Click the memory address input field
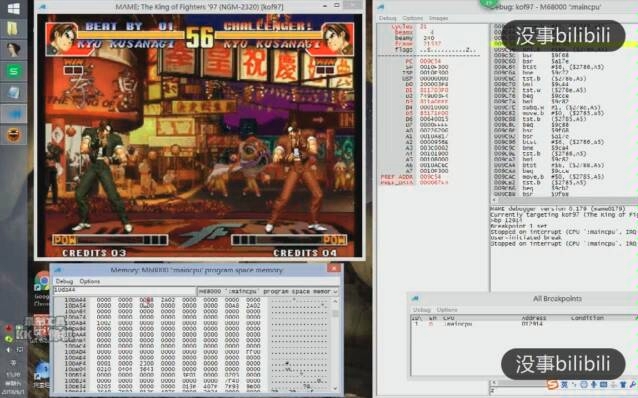This screenshot has height=398, width=638. coord(124,290)
